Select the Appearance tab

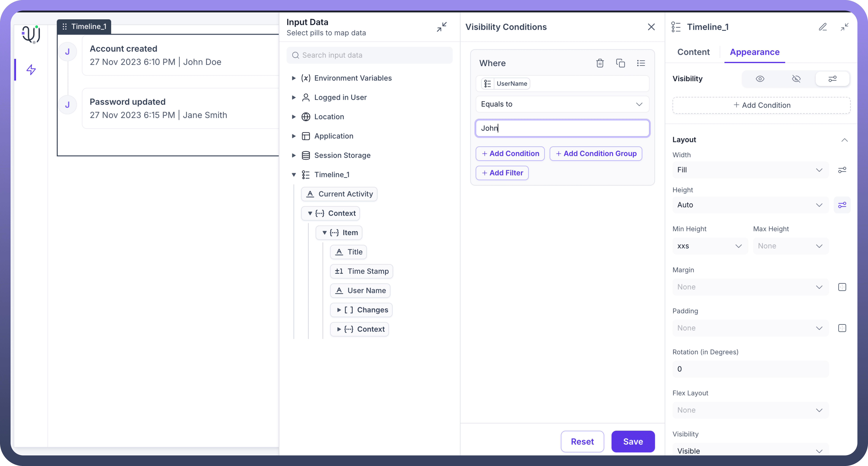pos(754,52)
